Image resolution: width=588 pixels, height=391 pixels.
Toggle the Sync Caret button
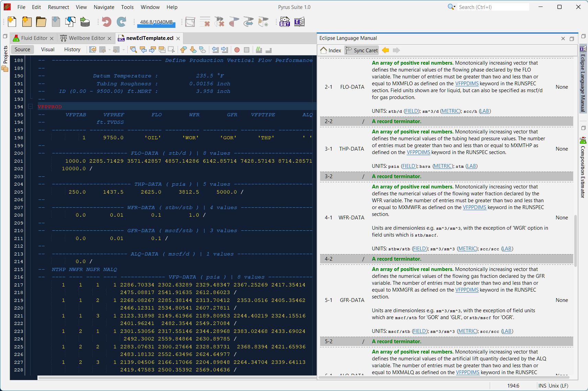click(x=361, y=50)
